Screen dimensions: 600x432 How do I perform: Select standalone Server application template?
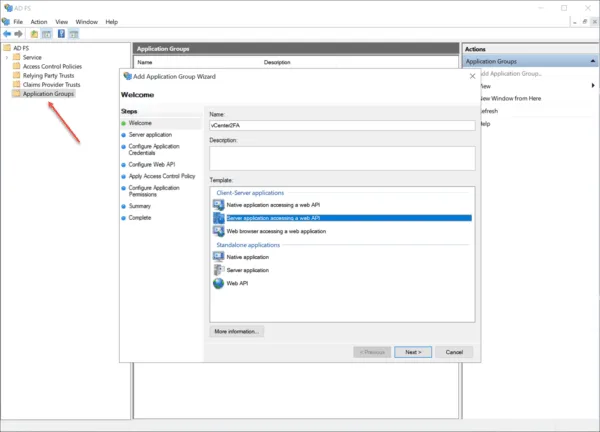click(x=248, y=270)
